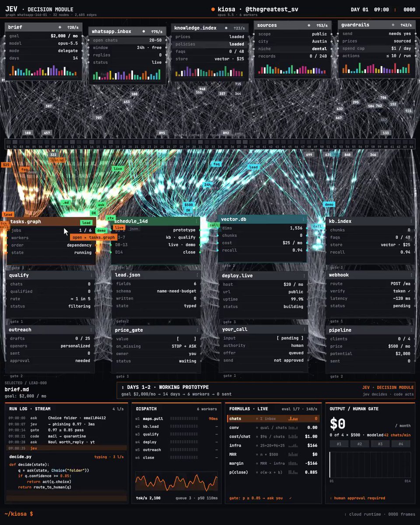This screenshot has width=420, height=525.
Task: Open the kb.index panel options icon
Action: coord(410,221)
